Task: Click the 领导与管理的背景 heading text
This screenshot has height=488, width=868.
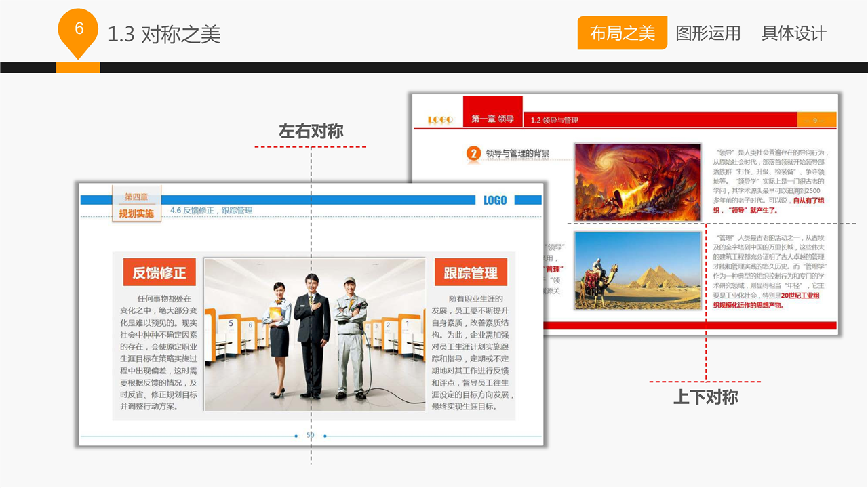Action: click(x=517, y=154)
